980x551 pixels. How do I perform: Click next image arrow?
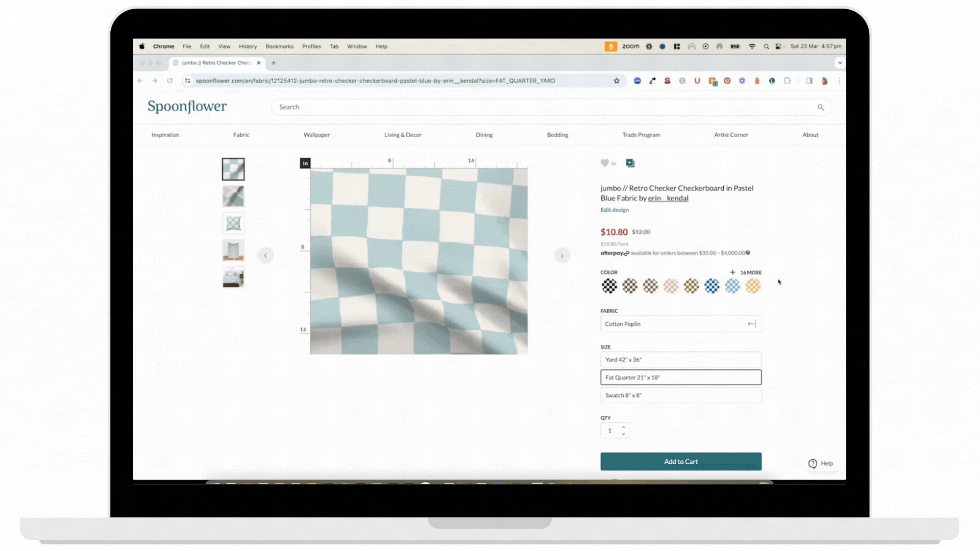click(x=562, y=256)
